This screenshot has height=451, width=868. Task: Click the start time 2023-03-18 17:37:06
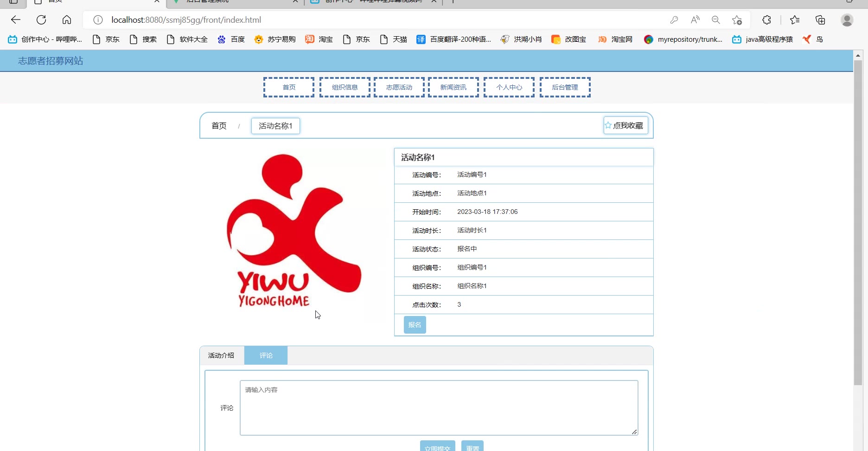(x=487, y=212)
